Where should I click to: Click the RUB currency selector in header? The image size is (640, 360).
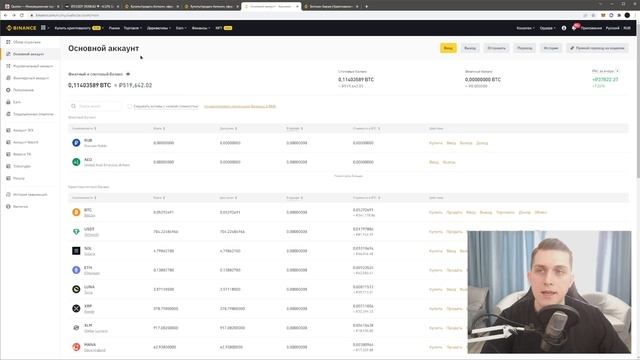pos(627,28)
